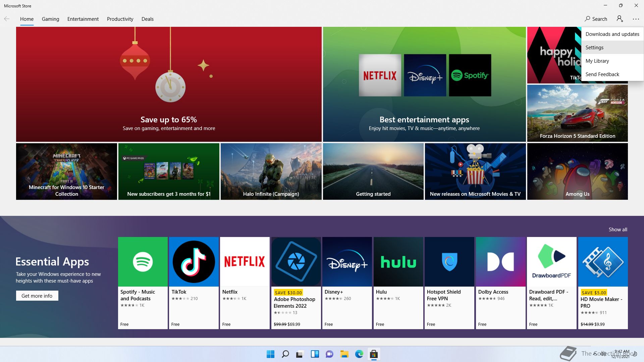Open taskbar Search icon

pyautogui.click(x=285, y=354)
